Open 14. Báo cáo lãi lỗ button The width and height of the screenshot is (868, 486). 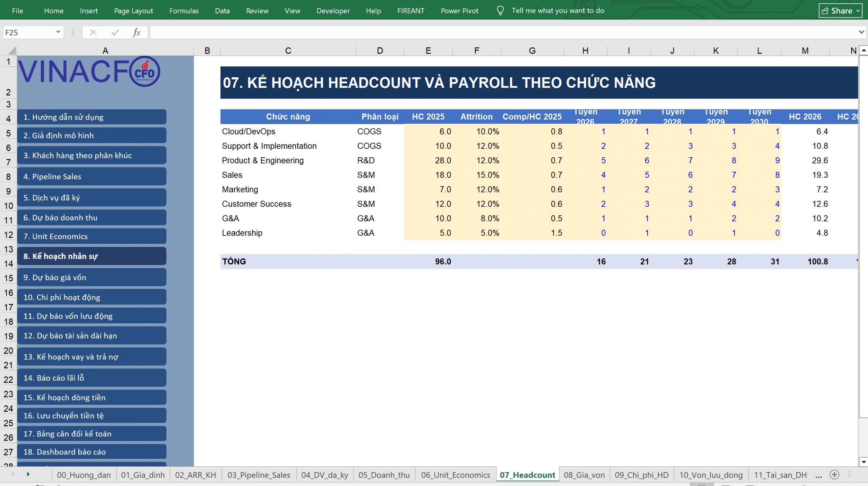tap(92, 378)
